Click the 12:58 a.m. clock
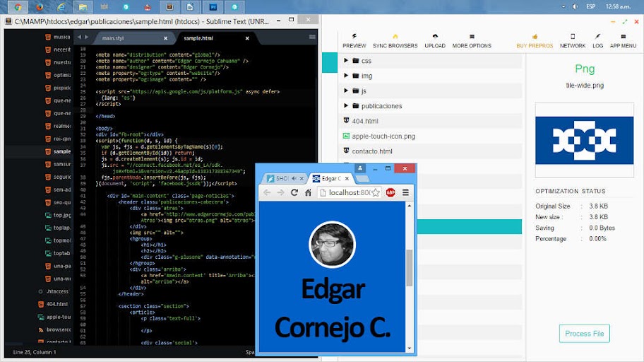644x362 pixels. 618,6
